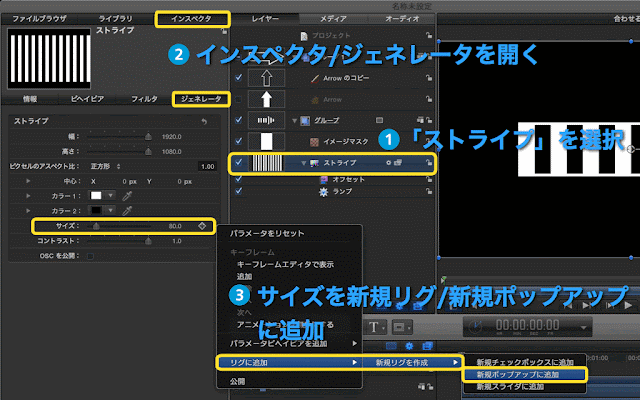
Task: Expand the 中心 parameter triangle
Action: coord(28,181)
